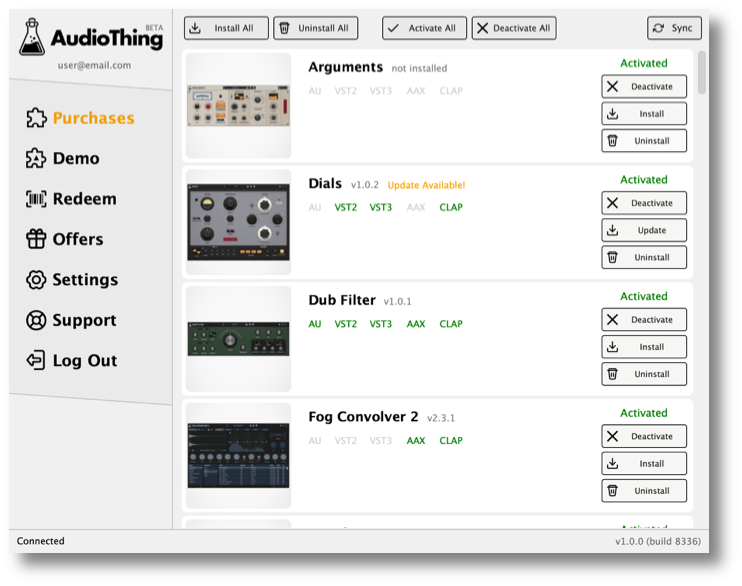
Task: Click Install All button
Action: point(226,28)
